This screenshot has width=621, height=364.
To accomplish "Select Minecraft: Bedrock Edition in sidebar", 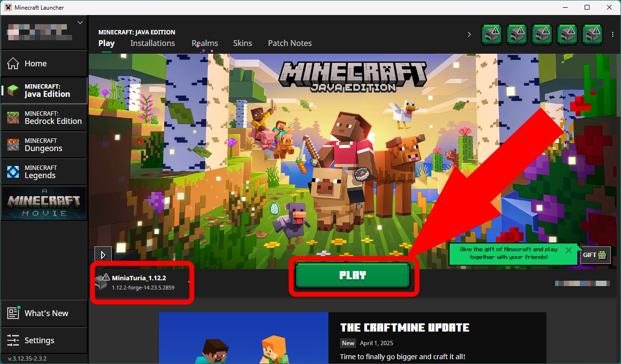I will click(x=44, y=117).
